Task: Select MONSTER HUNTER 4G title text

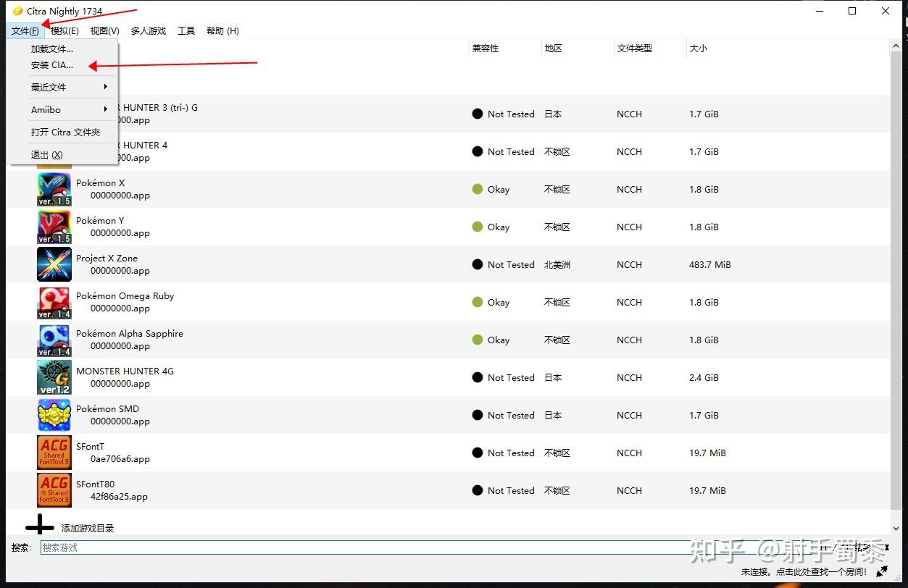Action: pos(125,371)
